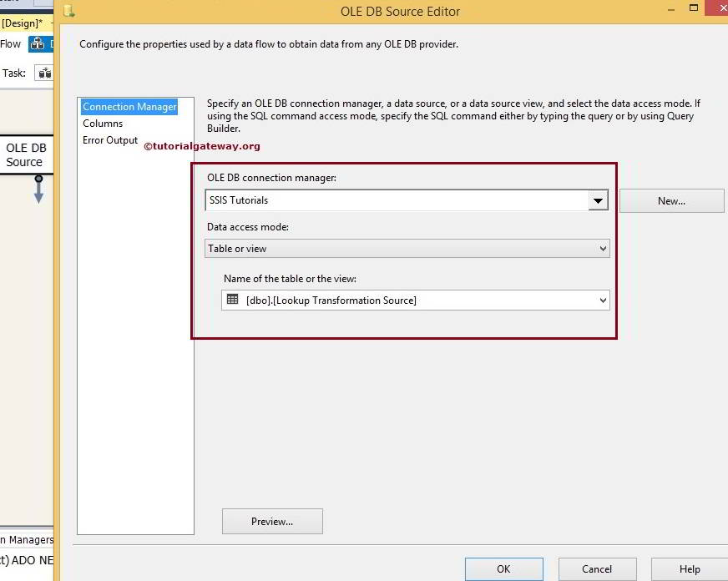The height and width of the screenshot is (581, 728).
Task: Switch to the Columns page
Action: pyautogui.click(x=103, y=123)
